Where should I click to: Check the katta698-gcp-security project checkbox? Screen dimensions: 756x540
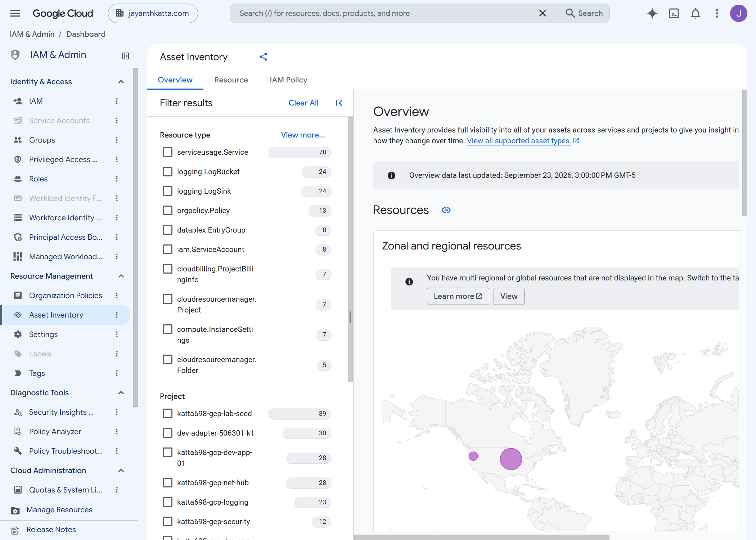tap(167, 522)
